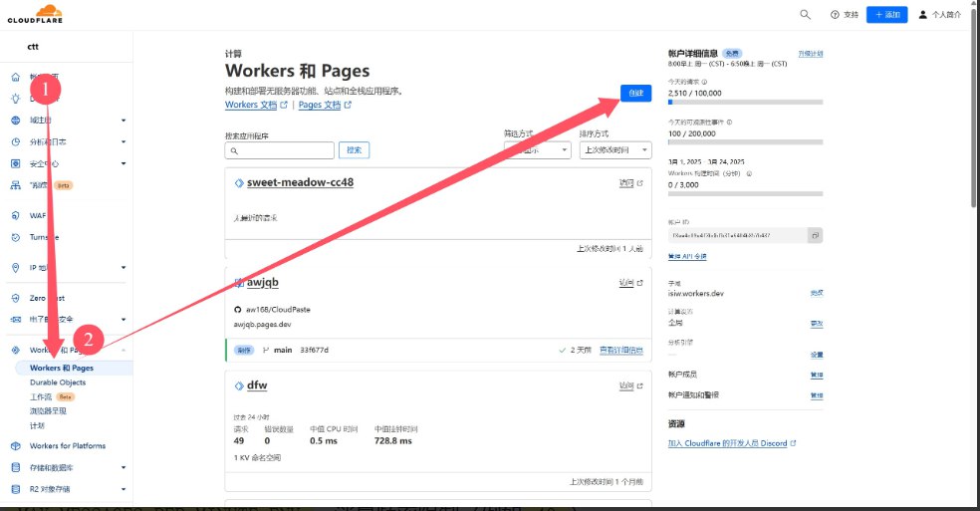This screenshot has width=980, height=511.
Task: Open the 管理 API 令牌 link
Action: click(x=687, y=256)
